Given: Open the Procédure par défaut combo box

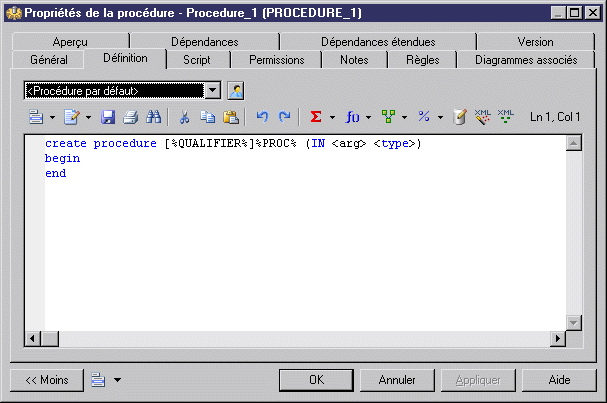Looking at the screenshot, I should [122, 91].
